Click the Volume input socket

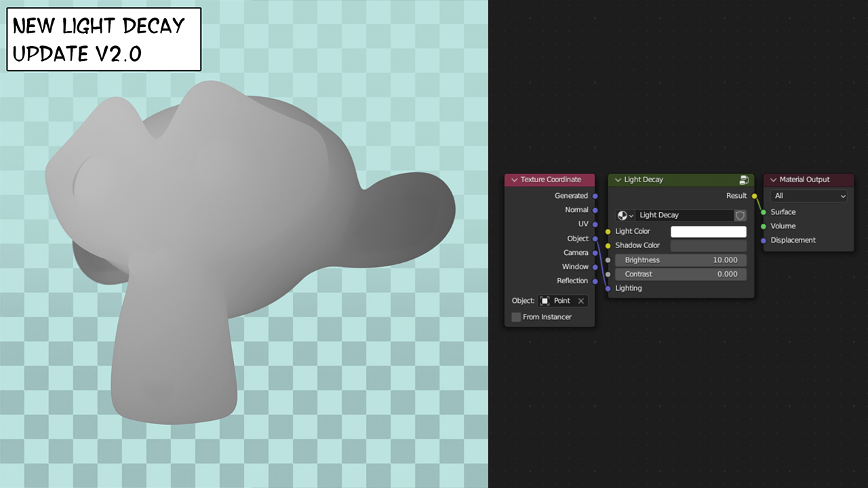764,226
